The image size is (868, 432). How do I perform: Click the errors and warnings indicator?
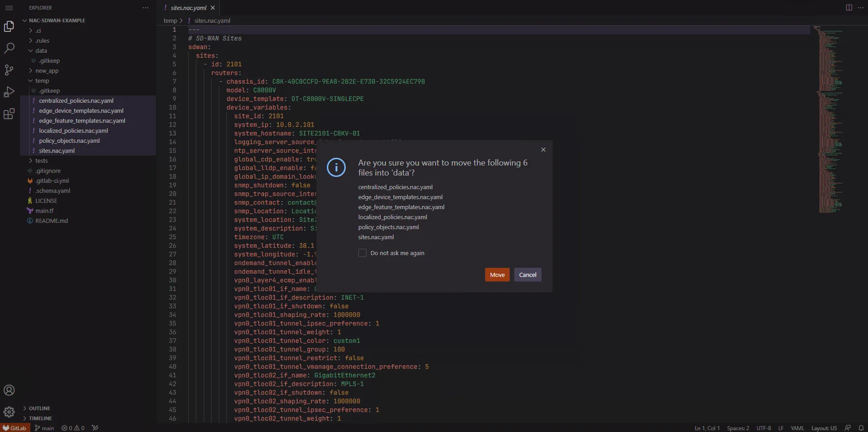pyautogui.click(x=72, y=427)
